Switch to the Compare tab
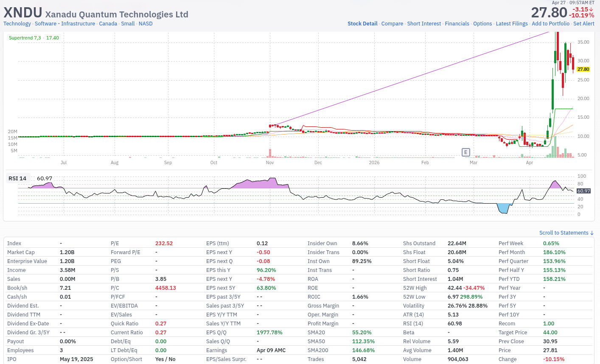Image resolution: width=600 pixels, height=364 pixels. [x=392, y=24]
